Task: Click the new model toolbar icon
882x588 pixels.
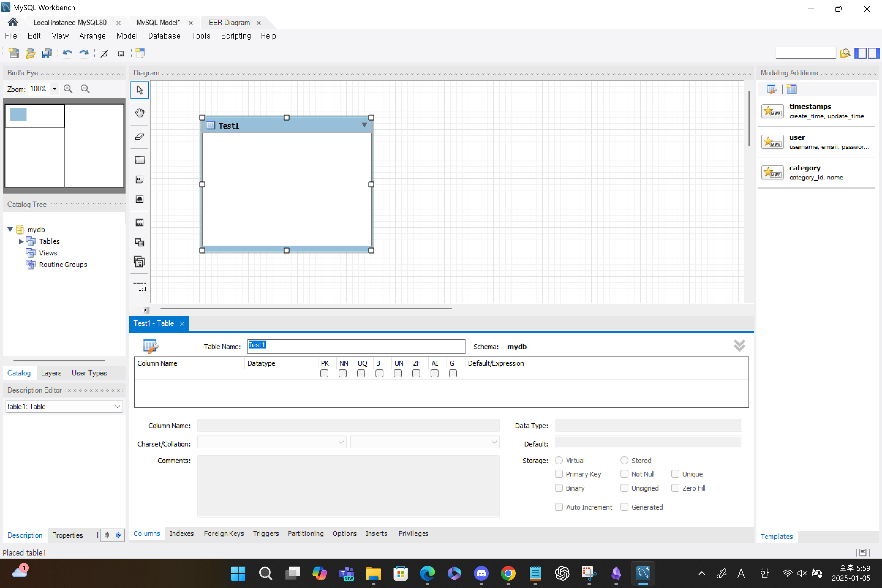Action: click(14, 53)
